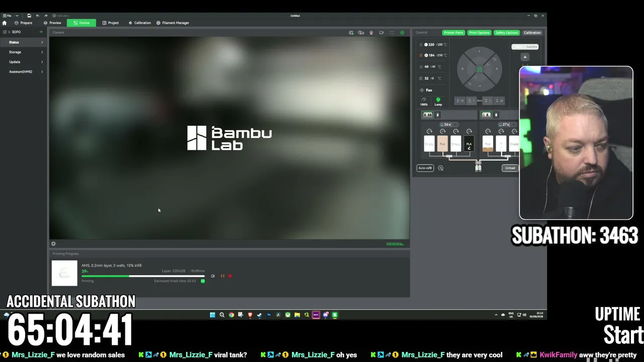Open AMS settings gear icon
Screen dimensions: 644x362
tap(441, 168)
